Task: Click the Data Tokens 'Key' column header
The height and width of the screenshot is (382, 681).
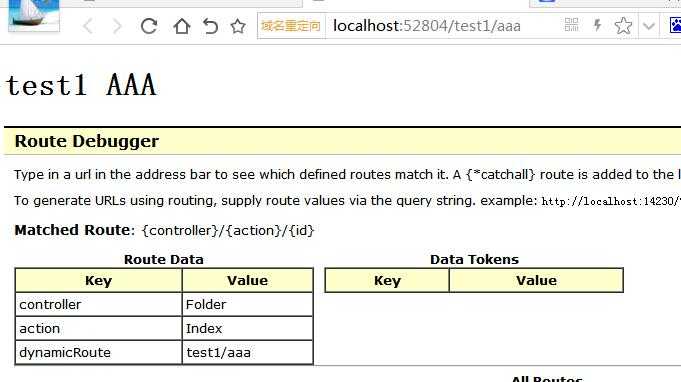Action: click(x=387, y=280)
